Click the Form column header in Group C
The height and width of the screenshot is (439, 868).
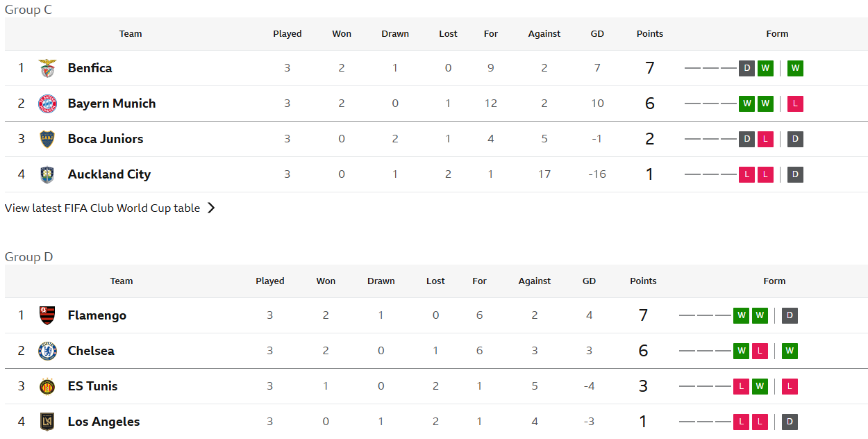777,33
